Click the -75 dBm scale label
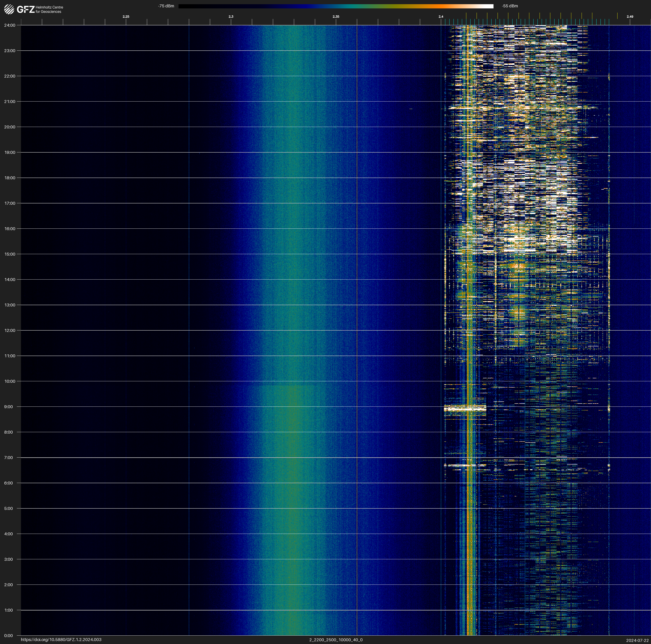The image size is (651, 644). click(166, 6)
